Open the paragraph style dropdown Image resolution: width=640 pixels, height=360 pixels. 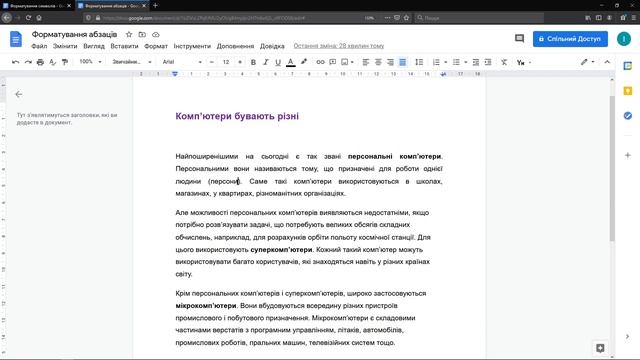coord(132,62)
